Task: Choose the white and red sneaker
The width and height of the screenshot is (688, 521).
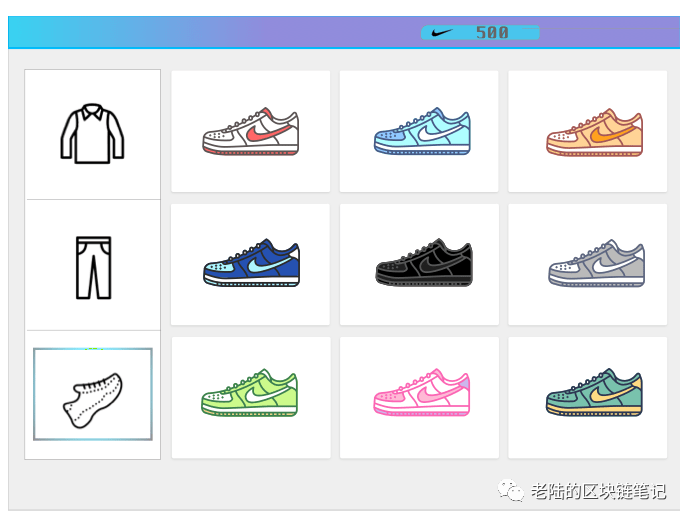Action: point(251,131)
